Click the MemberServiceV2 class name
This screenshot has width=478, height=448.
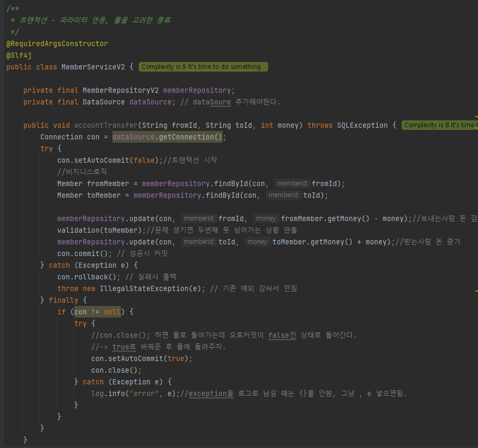coord(93,67)
